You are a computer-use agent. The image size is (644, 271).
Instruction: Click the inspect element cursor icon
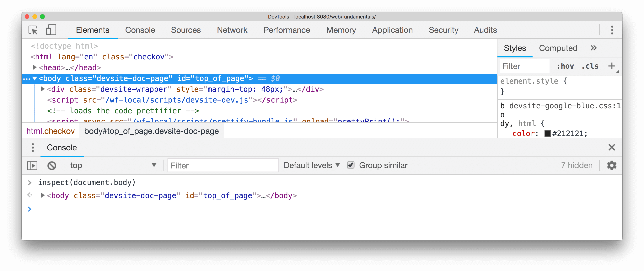tap(34, 29)
